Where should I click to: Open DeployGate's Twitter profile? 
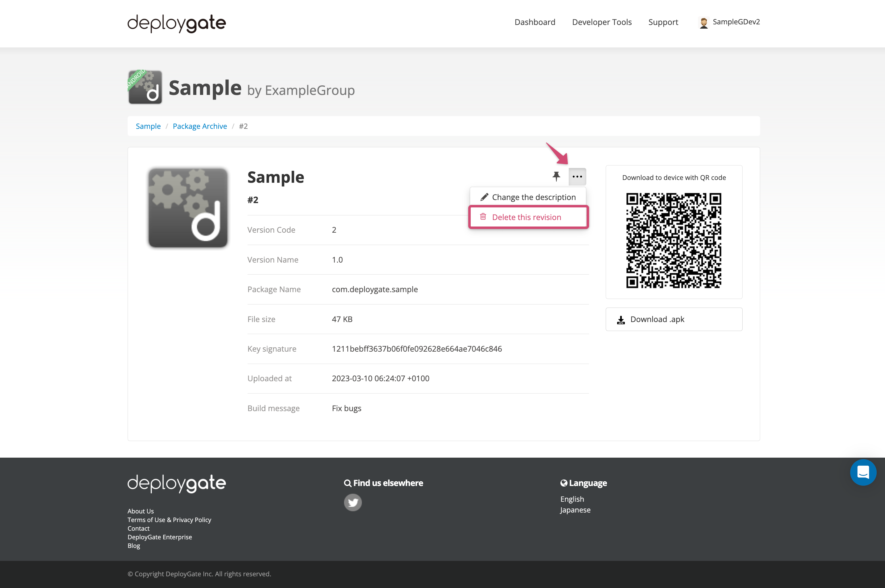pos(353,502)
